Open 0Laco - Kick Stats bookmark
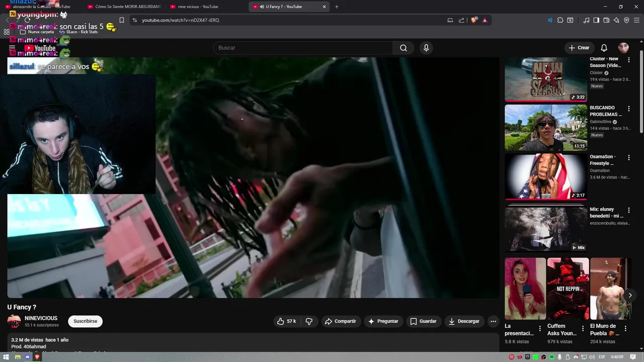This screenshot has height=362, width=644. [78, 32]
